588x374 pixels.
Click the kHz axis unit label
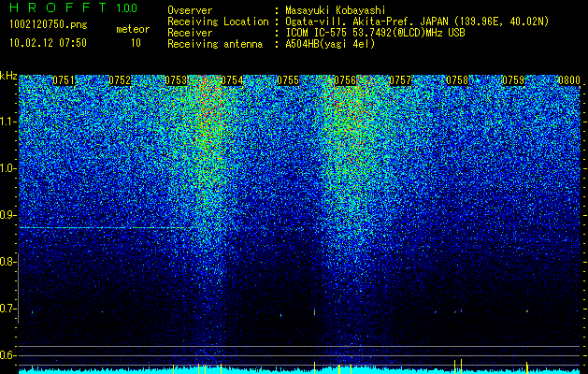[x=8, y=76]
